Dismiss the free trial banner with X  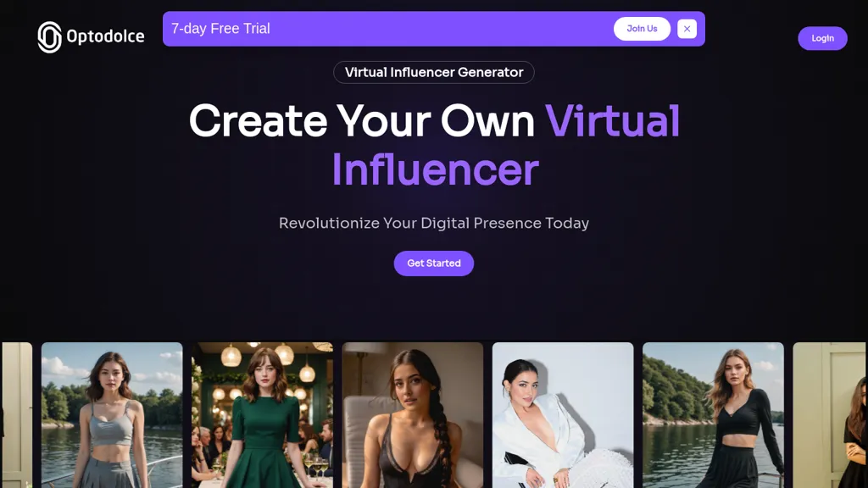(687, 29)
